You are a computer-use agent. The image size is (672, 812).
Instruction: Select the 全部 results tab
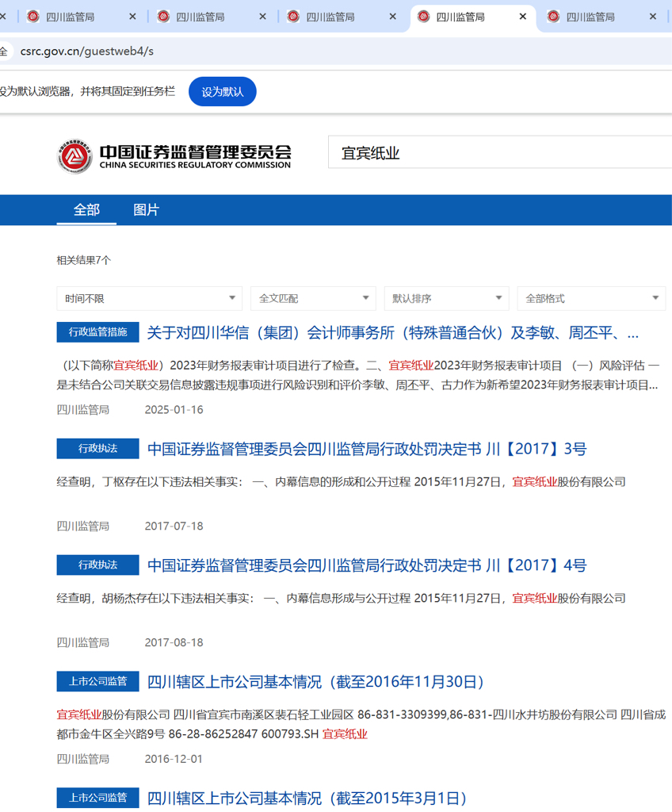[86, 209]
